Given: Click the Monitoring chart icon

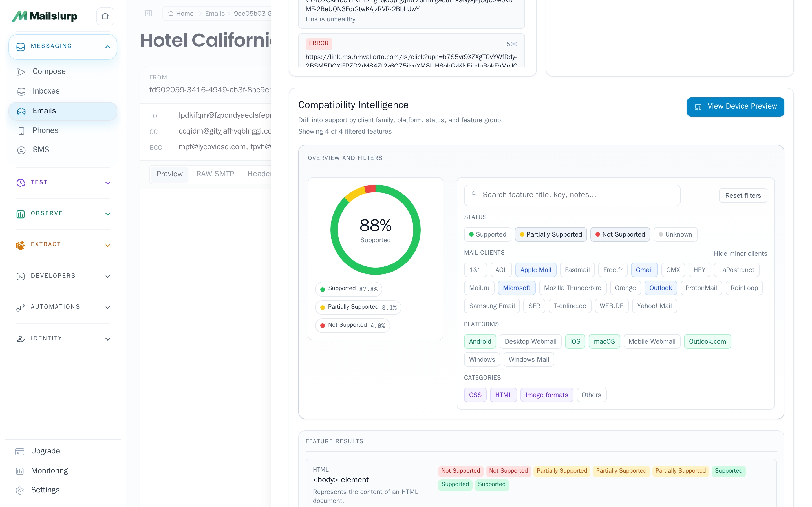Looking at the screenshot, I should (x=20, y=471).
